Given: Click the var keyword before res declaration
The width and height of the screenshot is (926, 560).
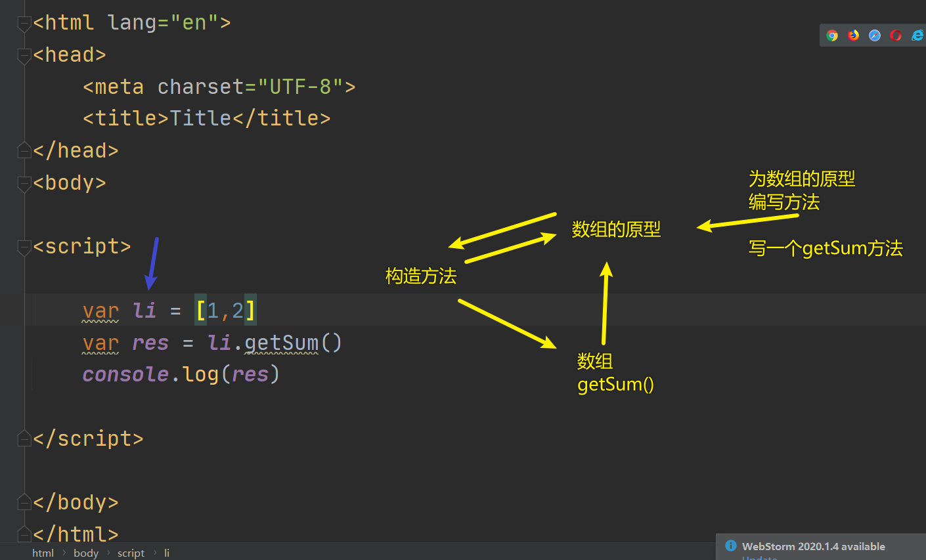Looking at the screenshot, I should click(x=100, y=343).
